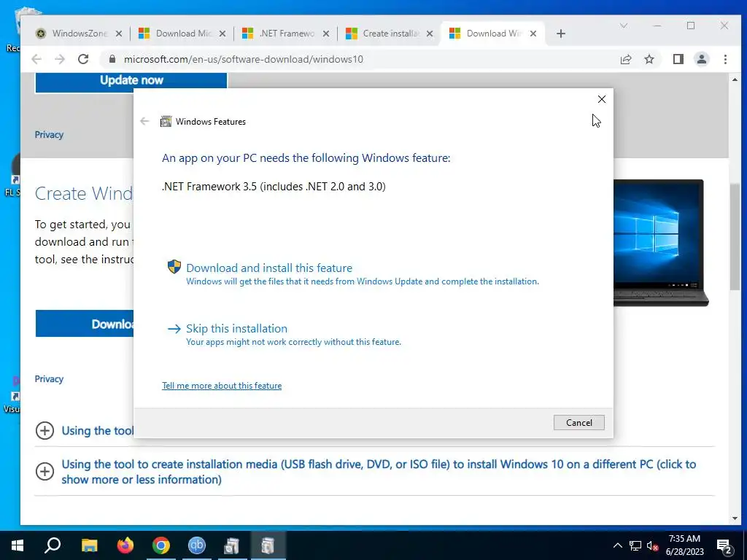Screen dimensions: 747x560
Task: Open Tell me more about this feature link
Action: (222, 386)
